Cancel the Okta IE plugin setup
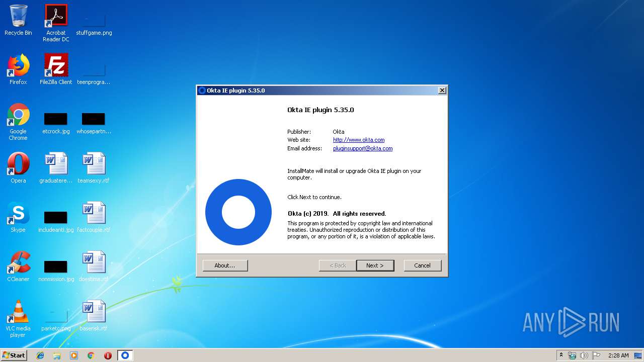This screenshot has width=644, height=362. pyautogui.click(x=422, y=265)
